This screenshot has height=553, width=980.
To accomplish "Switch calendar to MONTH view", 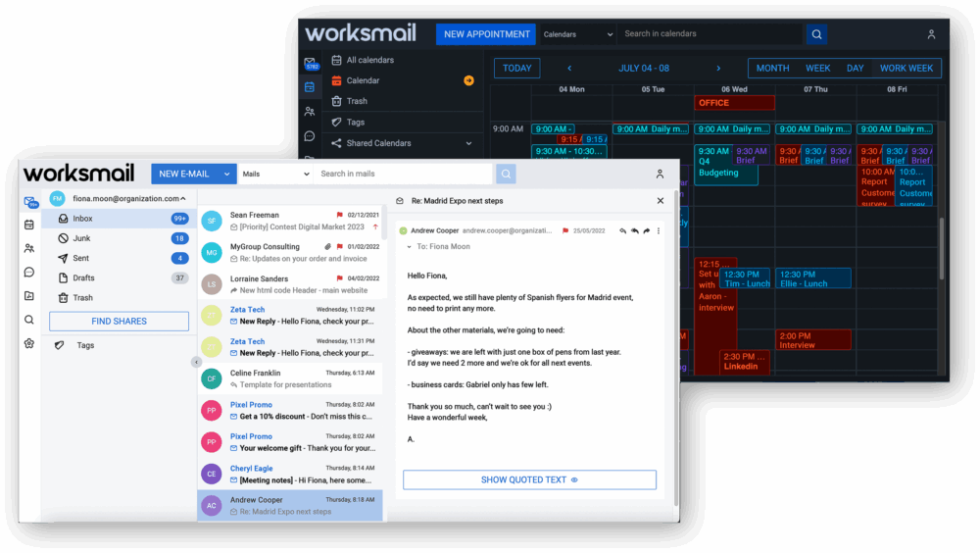I will 772,69.
